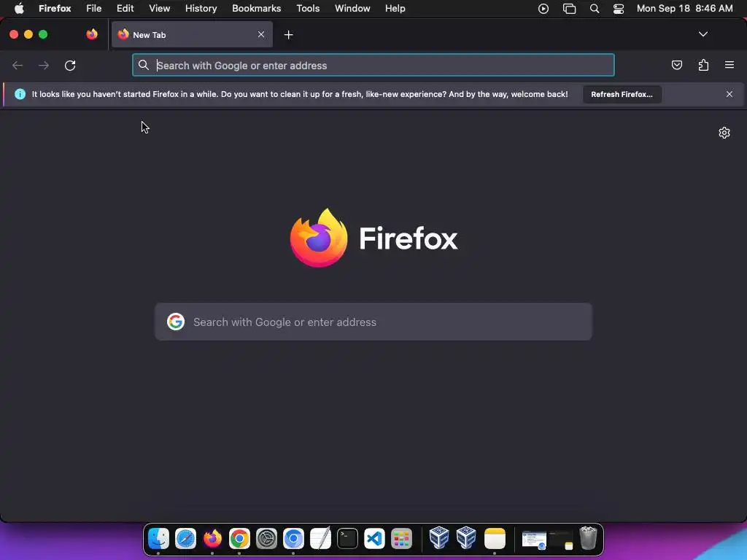Viewport: 747px width, 560px height.
Task: Open Save to Pocket
Action: pos(676,65)
